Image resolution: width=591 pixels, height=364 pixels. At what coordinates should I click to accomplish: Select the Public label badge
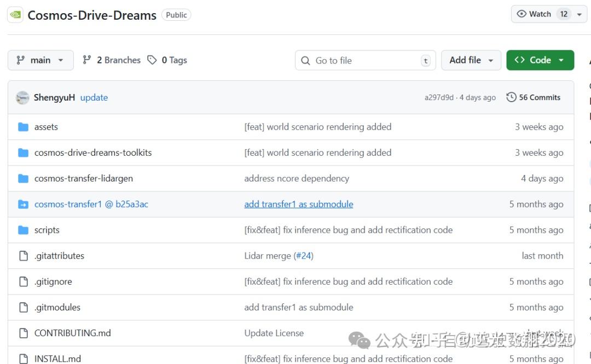[x=176, y=15]
